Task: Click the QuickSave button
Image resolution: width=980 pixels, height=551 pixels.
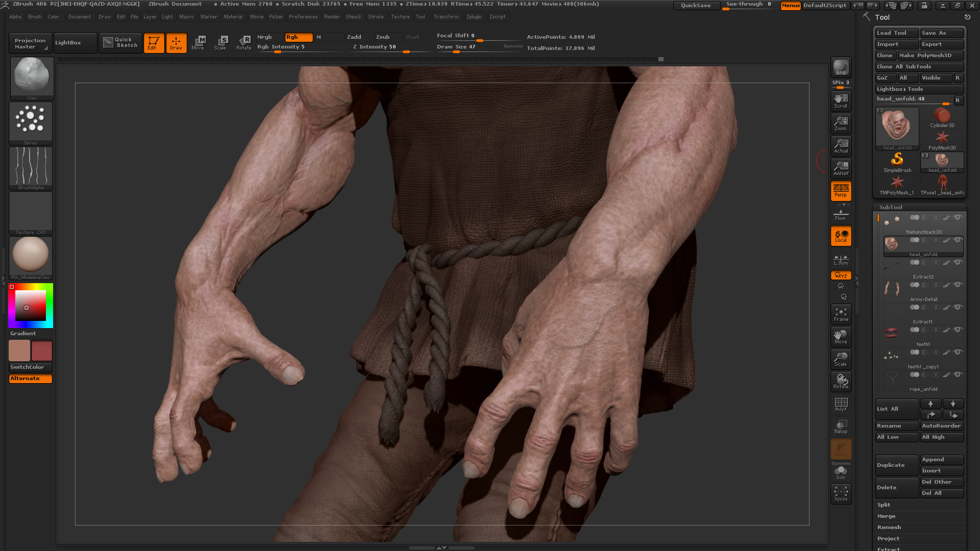Action: tap(696, 6)
